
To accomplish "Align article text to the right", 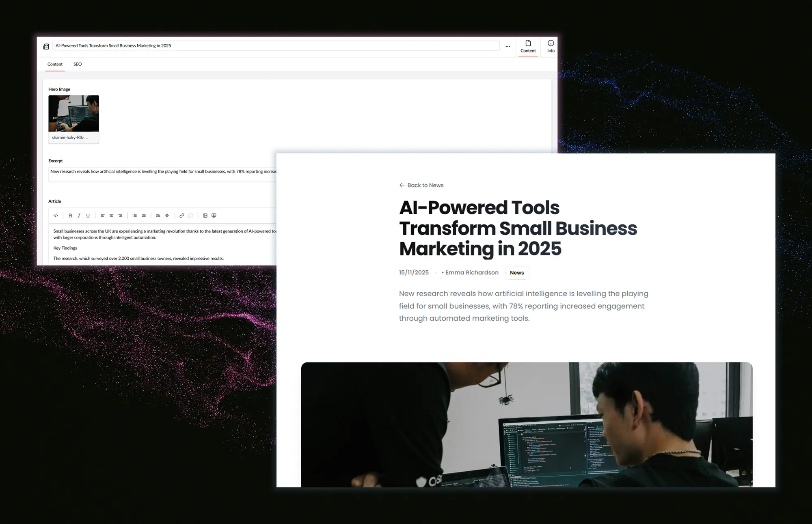I will coord(120,216).
